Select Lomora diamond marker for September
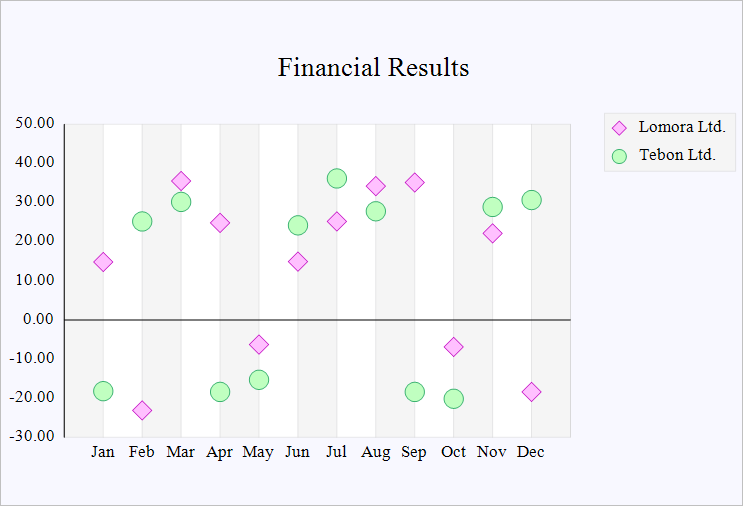This screenshot has width=743, height=506. point(415,182)
